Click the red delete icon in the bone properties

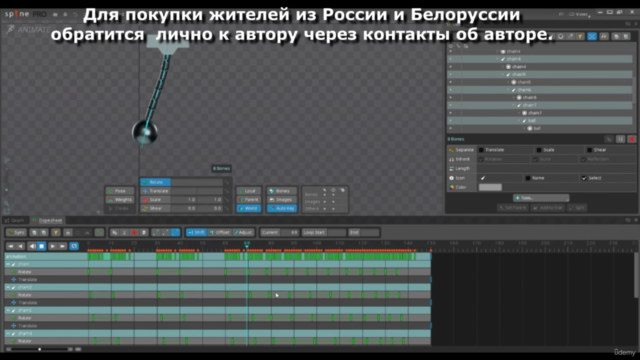pos(632,139)
